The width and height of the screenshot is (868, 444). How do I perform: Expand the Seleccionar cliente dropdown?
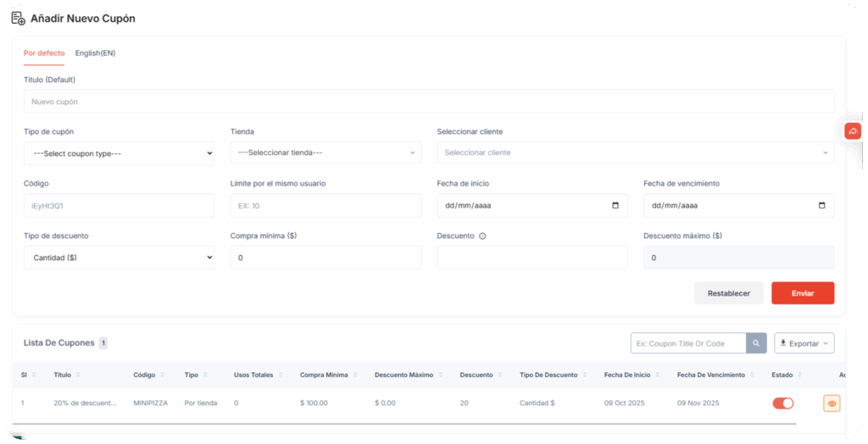[635, 153]
